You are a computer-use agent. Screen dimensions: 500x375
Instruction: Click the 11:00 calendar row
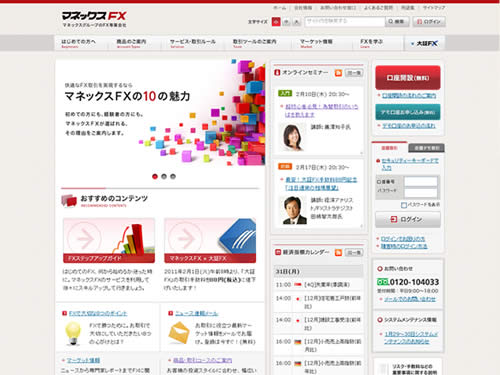[319, 285]
